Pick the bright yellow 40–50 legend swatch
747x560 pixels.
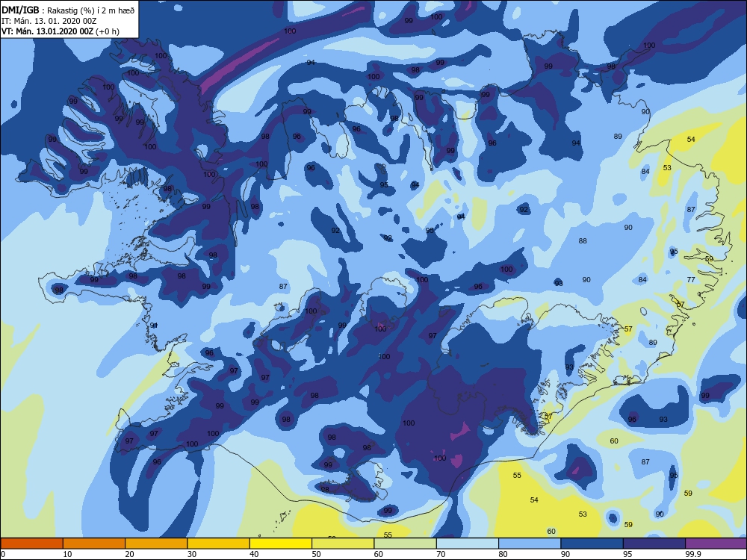[x=281, y=544]
